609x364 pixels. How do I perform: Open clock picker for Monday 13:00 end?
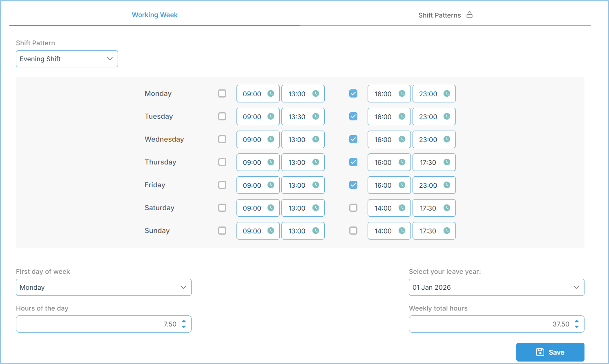[x=316, y=93]
